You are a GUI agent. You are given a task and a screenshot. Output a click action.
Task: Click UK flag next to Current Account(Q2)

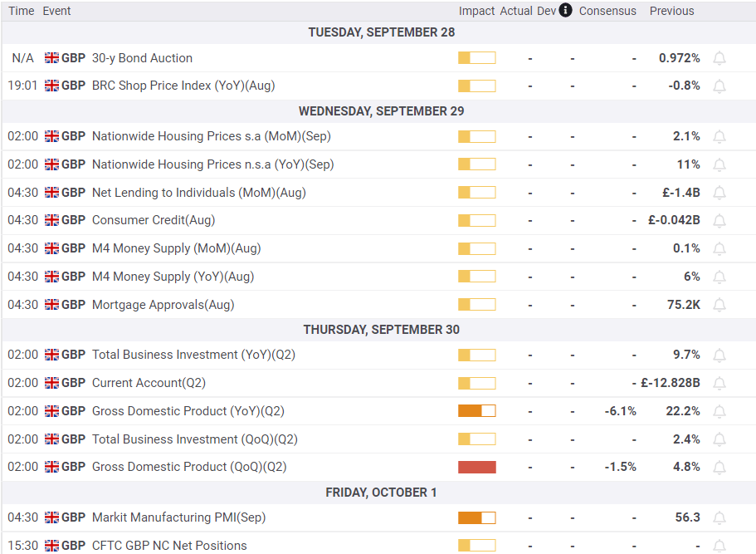click(52, 383)
